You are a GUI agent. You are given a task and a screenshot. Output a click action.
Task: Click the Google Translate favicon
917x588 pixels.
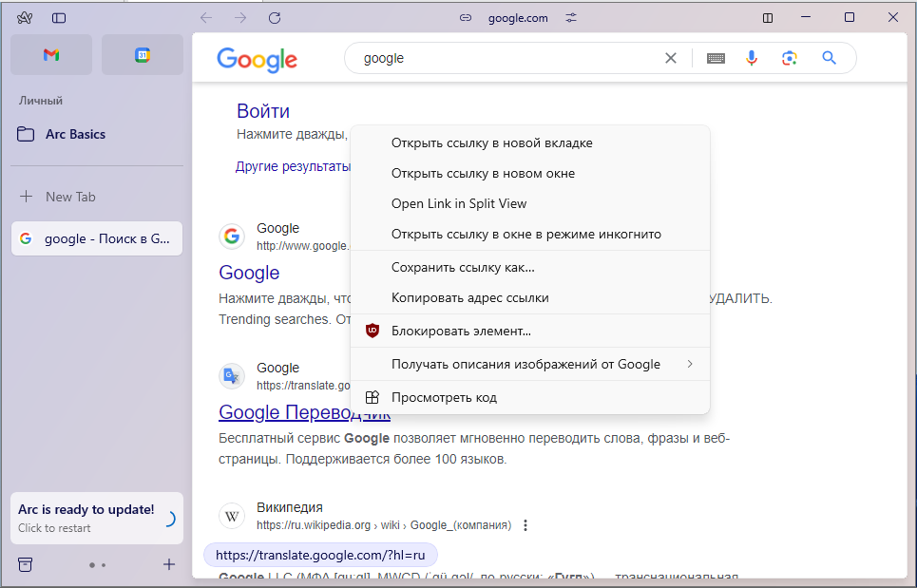coord(232,376)
